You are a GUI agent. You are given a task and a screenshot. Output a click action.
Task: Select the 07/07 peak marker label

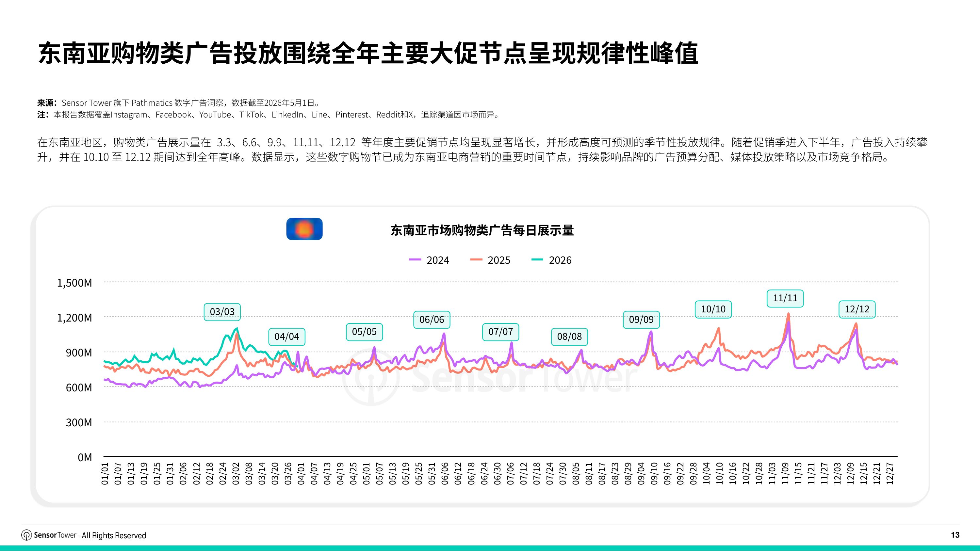(x=501, y=332)
